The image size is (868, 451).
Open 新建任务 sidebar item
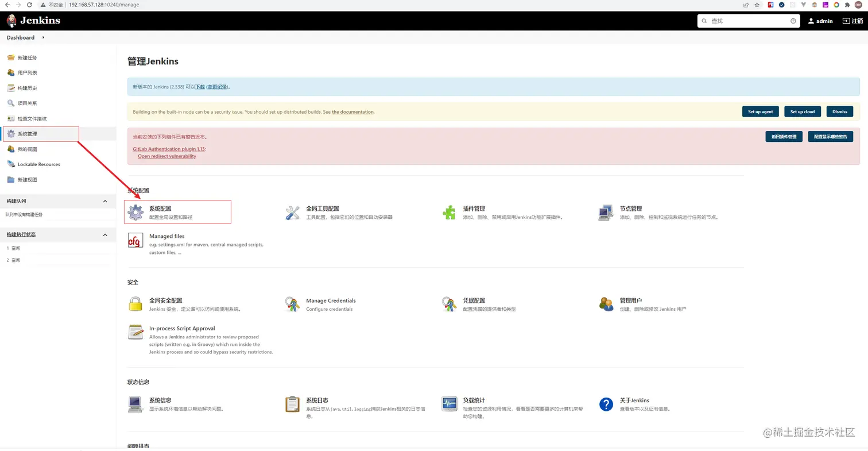pyautogui.click(x=27, y=57)
